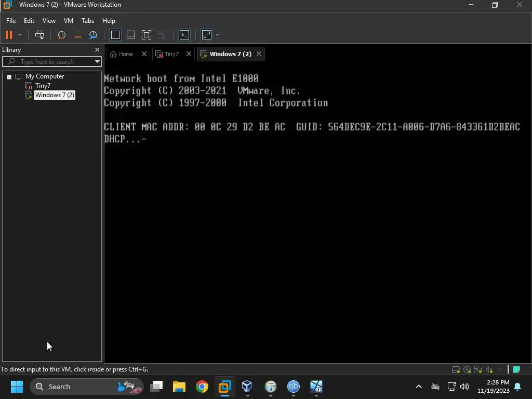Show hidden system tray icons
Image resolution: width=532 pixels, height=399 pixels.
click(419, 387)
